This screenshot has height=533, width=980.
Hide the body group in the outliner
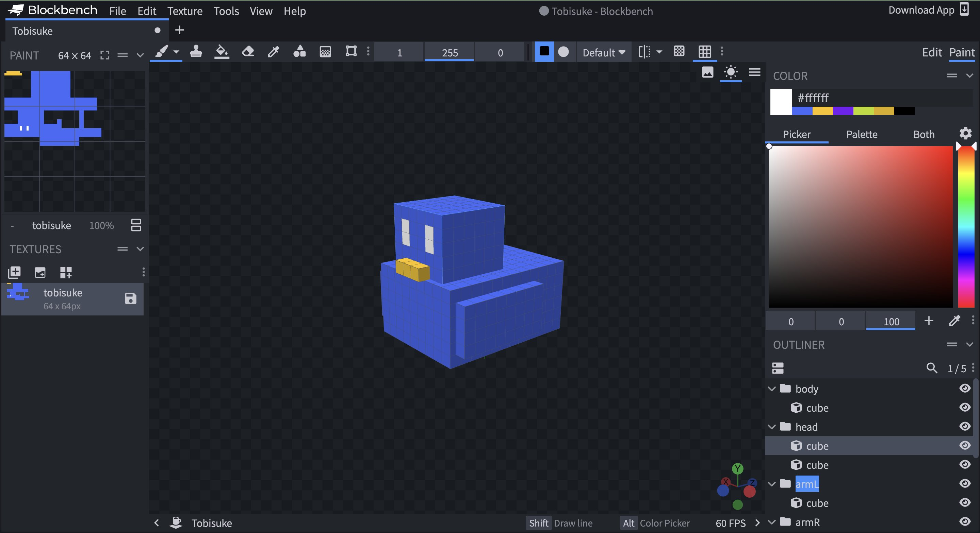click(x=965, y=389)
